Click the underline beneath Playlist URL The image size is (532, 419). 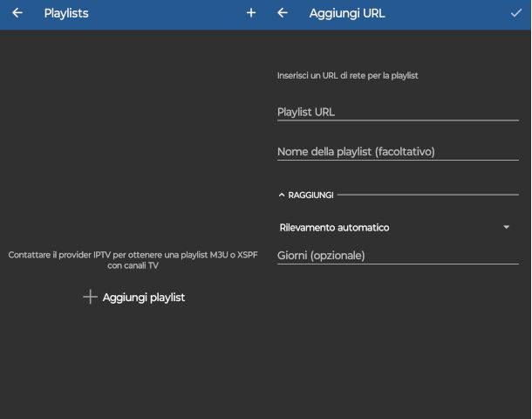coord(398,120)
